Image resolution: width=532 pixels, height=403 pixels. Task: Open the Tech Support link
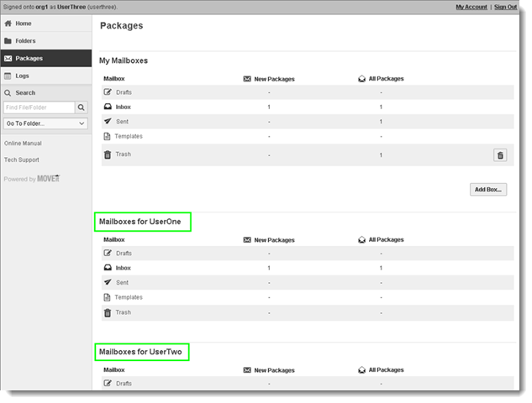tap(21, 160)
